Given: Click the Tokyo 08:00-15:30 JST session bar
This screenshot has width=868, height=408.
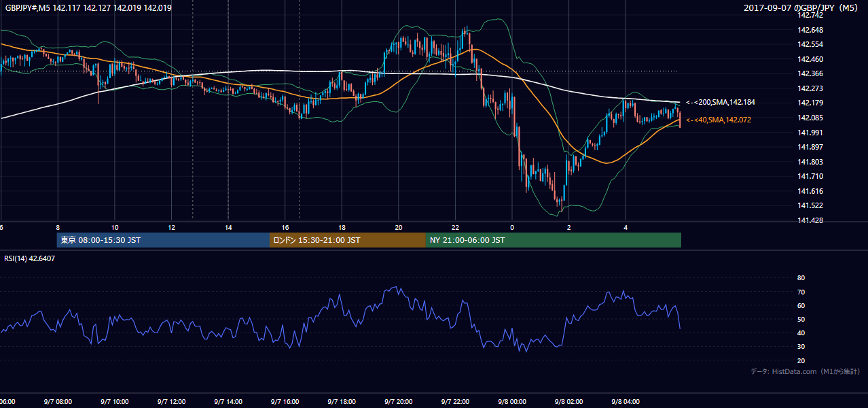Looking at the screenshot, I should pyautogui.click(x=163, y=240).
